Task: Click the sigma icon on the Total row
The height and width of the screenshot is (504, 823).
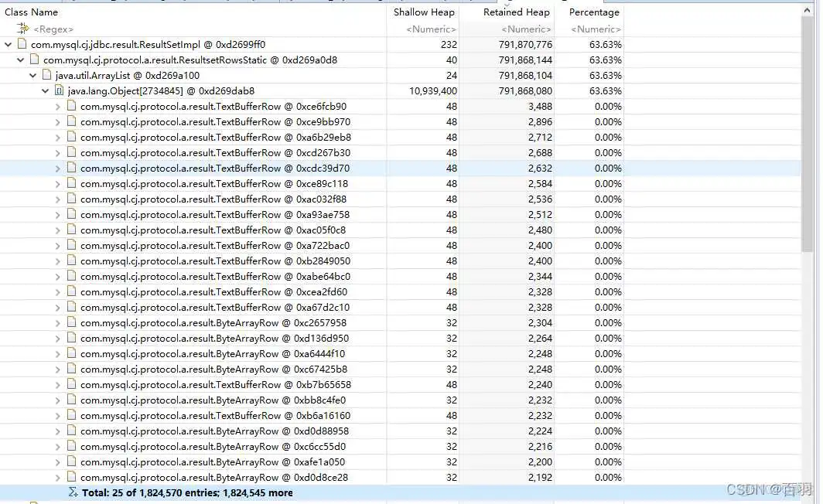Action: pyautogui.click(x=71, y=492)
